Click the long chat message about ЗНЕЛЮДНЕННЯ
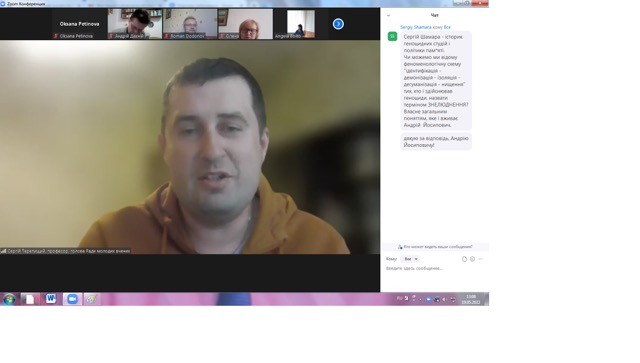This screenshot has width=640, height=363. (436, 81)
